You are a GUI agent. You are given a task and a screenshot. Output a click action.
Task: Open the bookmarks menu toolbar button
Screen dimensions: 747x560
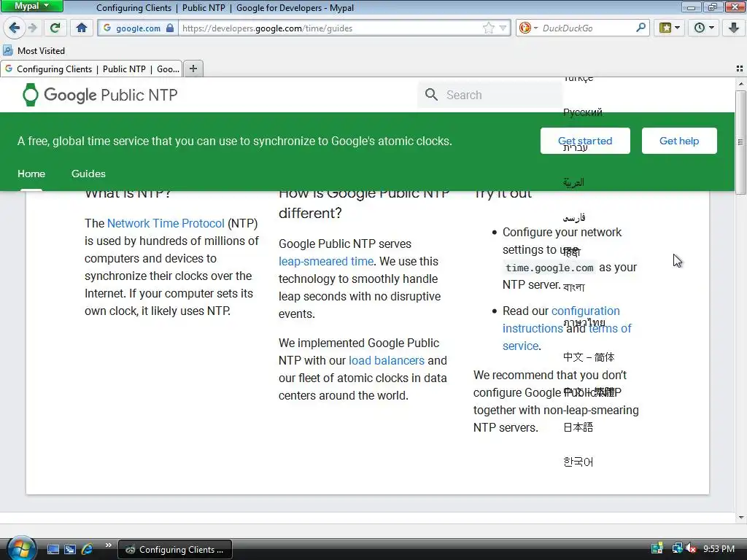[670, 28]
